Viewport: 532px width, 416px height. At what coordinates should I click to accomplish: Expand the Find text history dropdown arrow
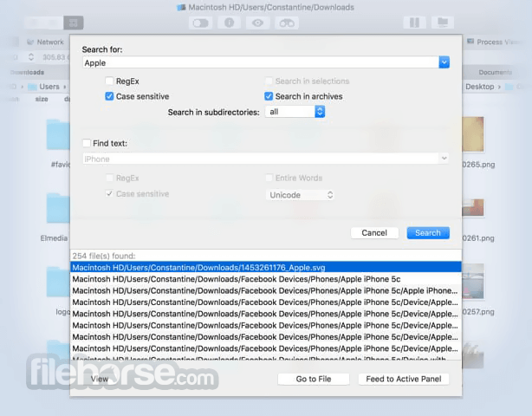444,159
